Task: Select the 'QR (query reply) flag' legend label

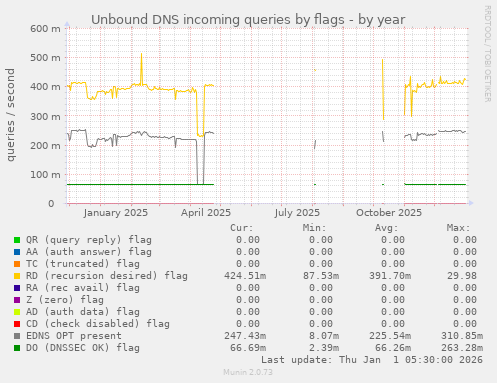Action: pyautogui.click(x=89, y=240)
